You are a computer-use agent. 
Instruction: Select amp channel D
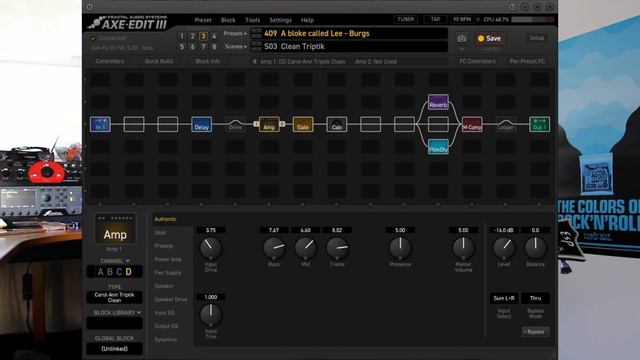pos(129,272)
